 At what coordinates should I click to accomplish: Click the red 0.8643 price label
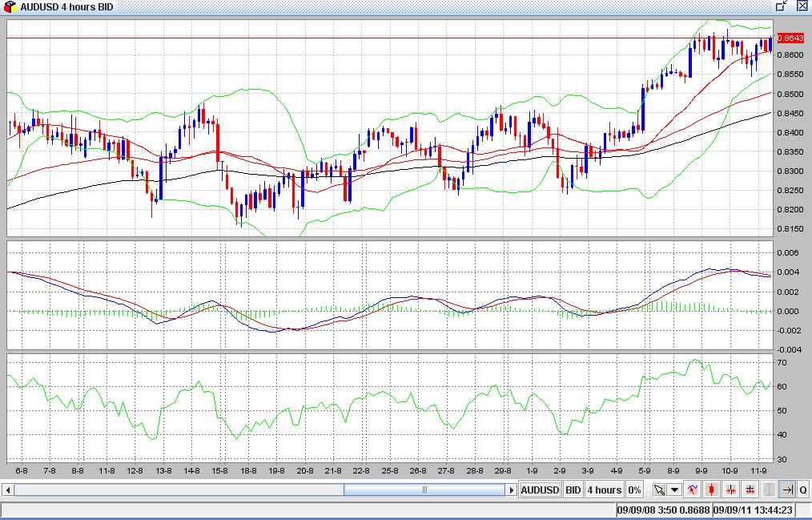(x=790, y=38)
